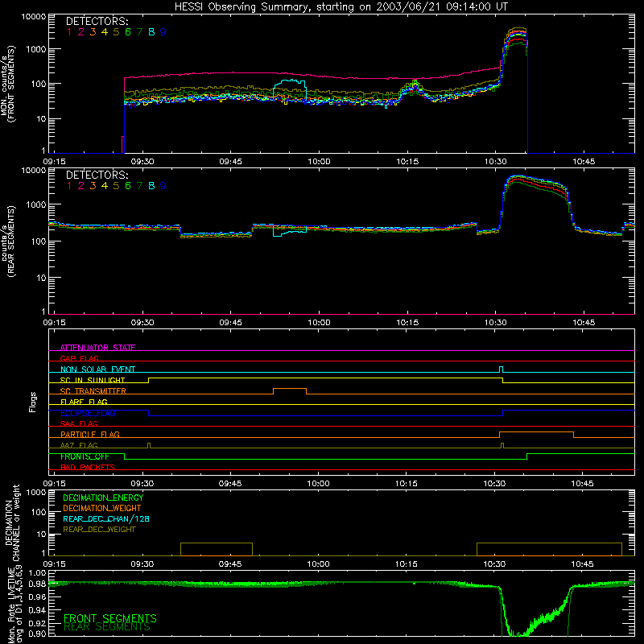Image resolution: width=644 pixels, height=644 pixels.
Task: Select detector 8 in front segments legend
Action: [151, 32]
